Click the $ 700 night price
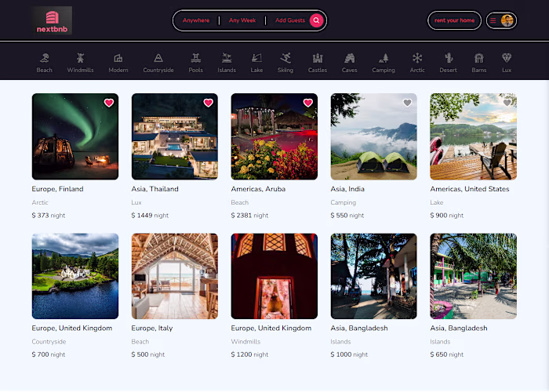This screenshot has width=549, height=392. point(49,354)
